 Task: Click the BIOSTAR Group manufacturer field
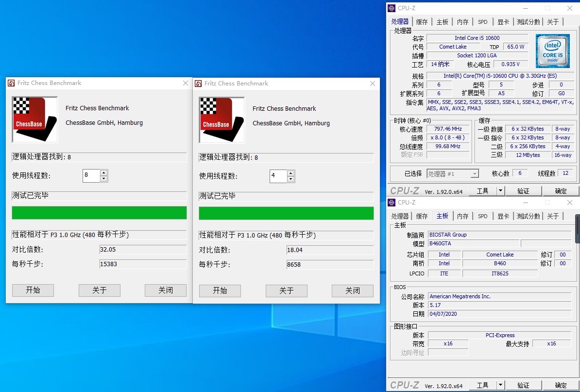tap(499, 235)
